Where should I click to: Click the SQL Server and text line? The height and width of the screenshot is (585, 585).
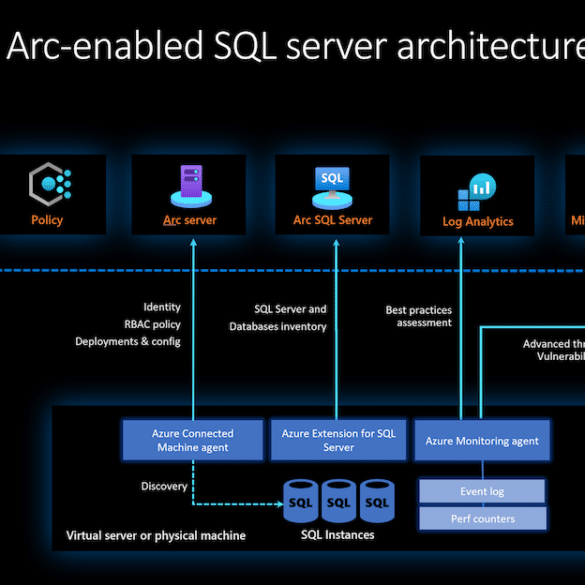click(x=290, y=309)
